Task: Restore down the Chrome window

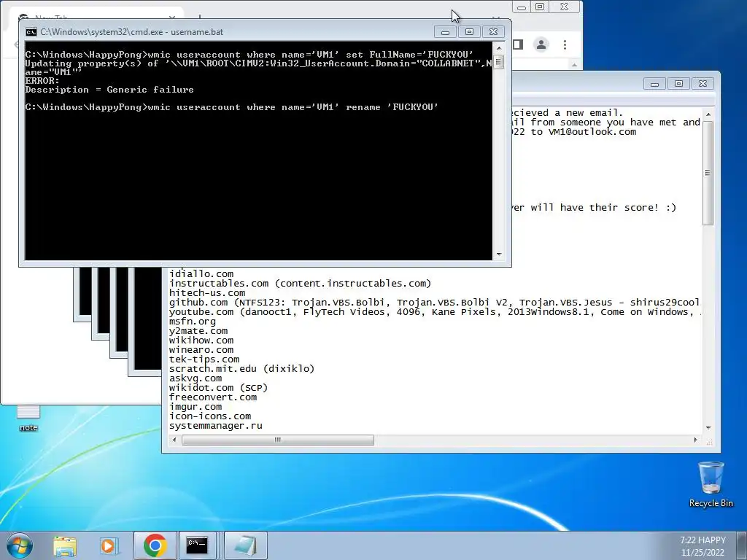Action: 540,7
